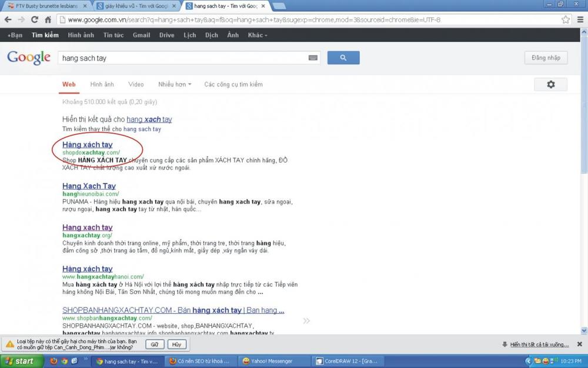Screen dimensions: 588x368
Task: Click 'Tìm kiếm' in the black top bar
Action: point(45,35)
